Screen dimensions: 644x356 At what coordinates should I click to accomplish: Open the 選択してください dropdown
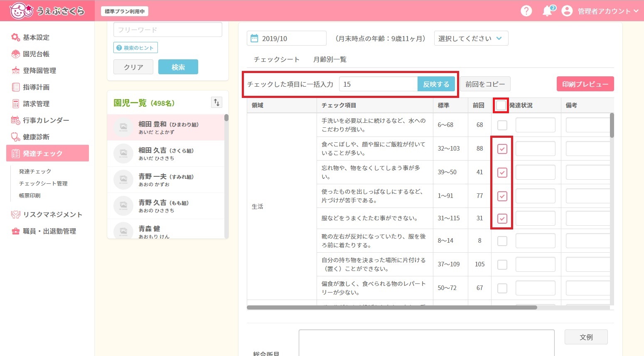coord(471,38)
